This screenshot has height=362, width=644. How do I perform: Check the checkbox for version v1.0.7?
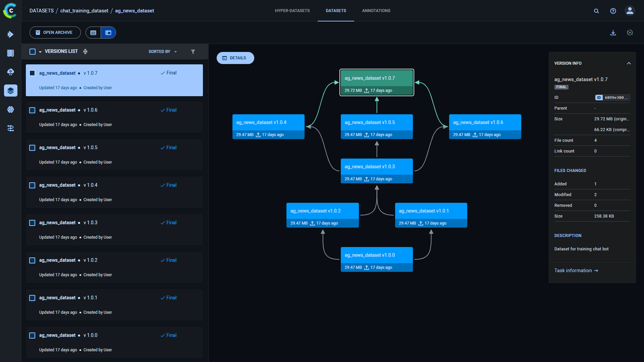[32, 73]
